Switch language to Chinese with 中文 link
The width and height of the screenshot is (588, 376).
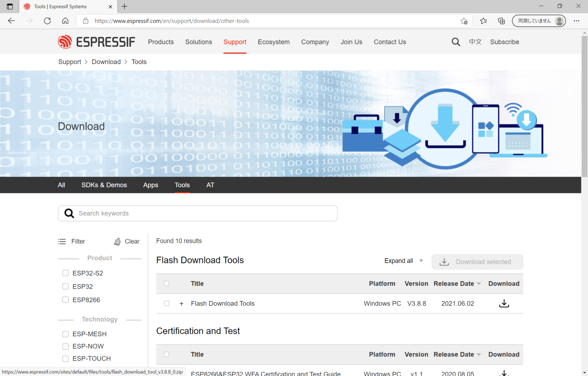(x=475, y=42)
